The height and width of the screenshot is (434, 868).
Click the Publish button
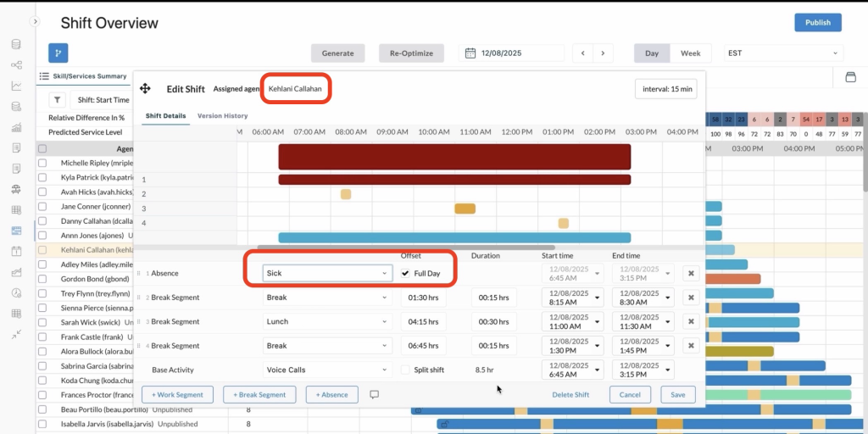[817, 23]
